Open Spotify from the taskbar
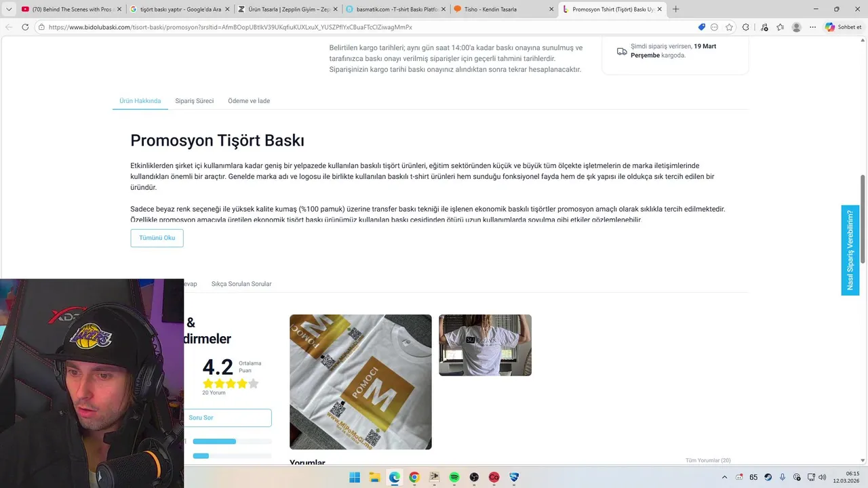This screenshot has height=488, width=868. pos(454,477)
